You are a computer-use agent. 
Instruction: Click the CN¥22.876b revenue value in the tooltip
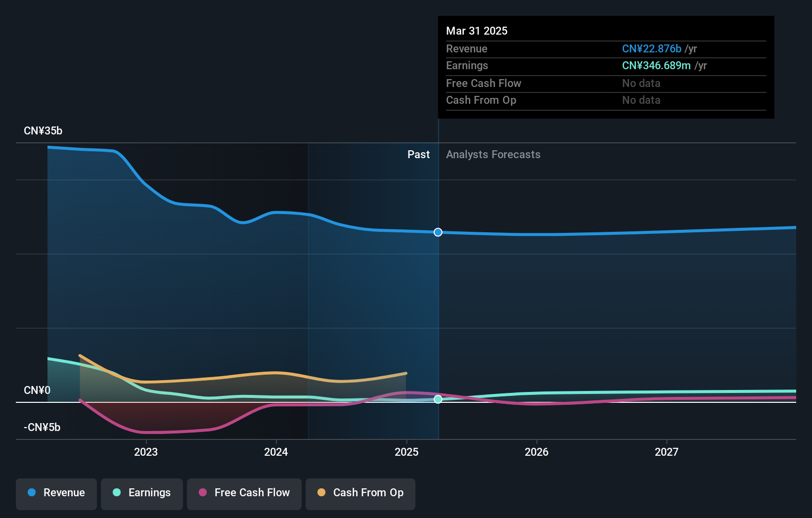click(651, 49)
